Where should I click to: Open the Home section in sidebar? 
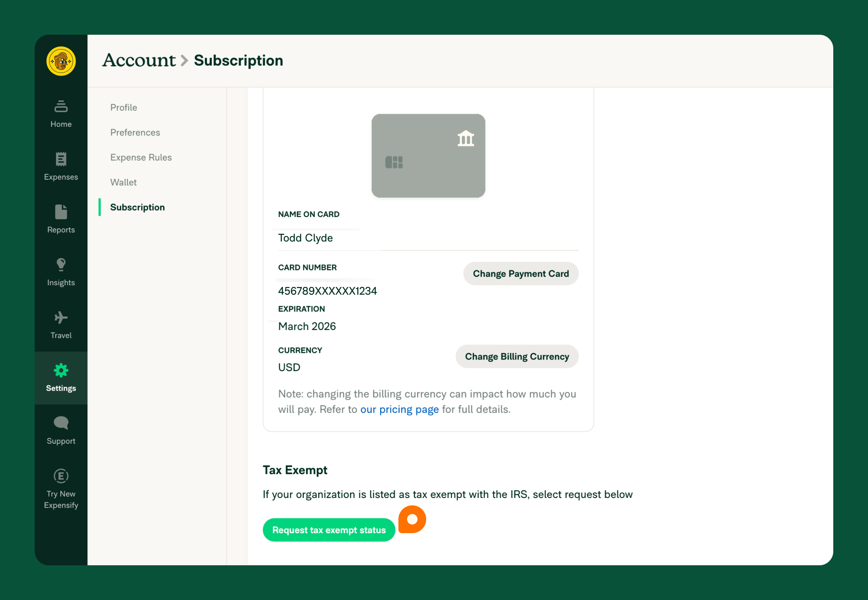[61, 114]
